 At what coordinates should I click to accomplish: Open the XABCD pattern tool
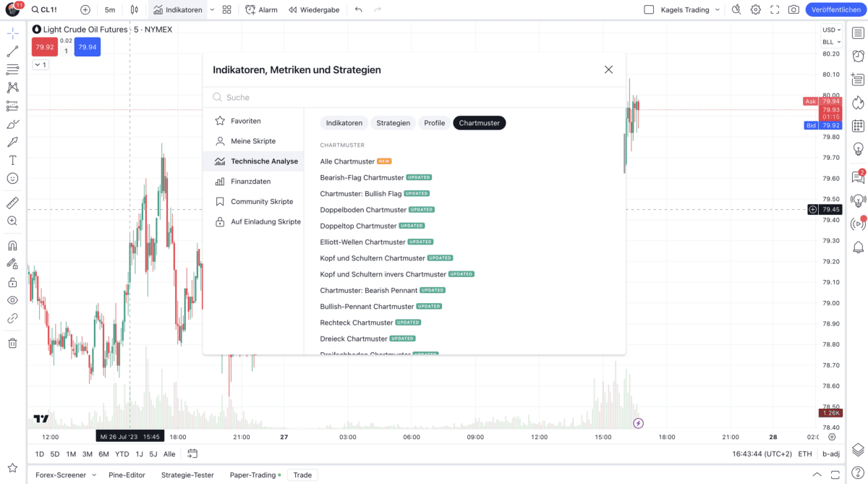tap(12, 88)
